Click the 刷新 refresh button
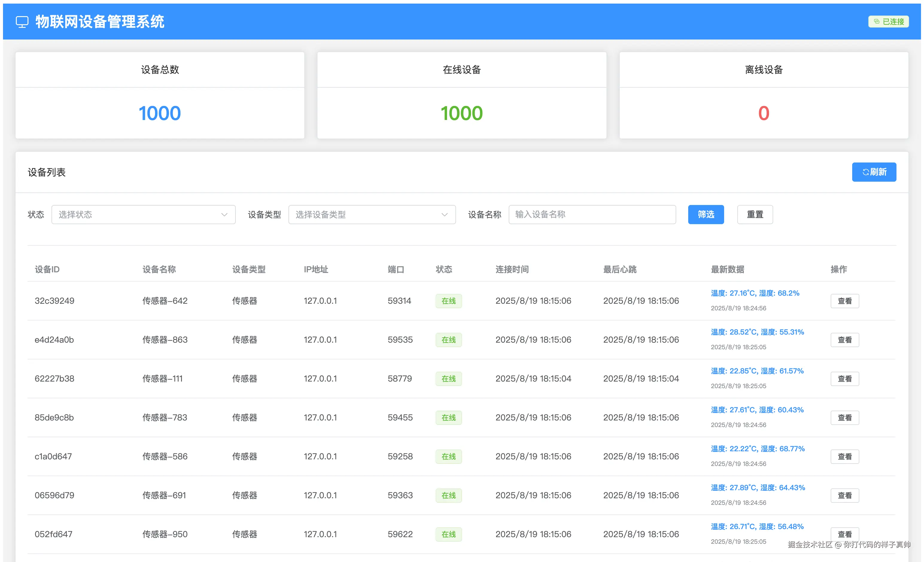Screen dimensions: 924x562 [874, 172]
